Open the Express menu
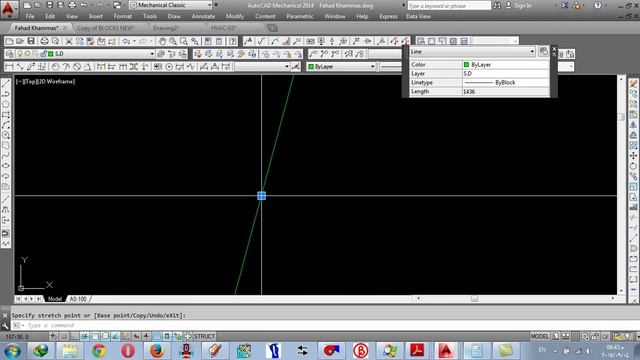This screenshot has width=640, height=360. 388,16
